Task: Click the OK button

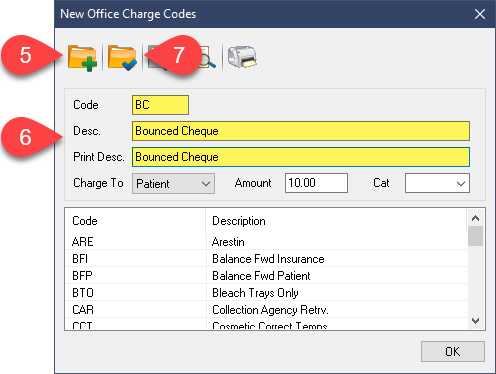Action: point(453,351)
